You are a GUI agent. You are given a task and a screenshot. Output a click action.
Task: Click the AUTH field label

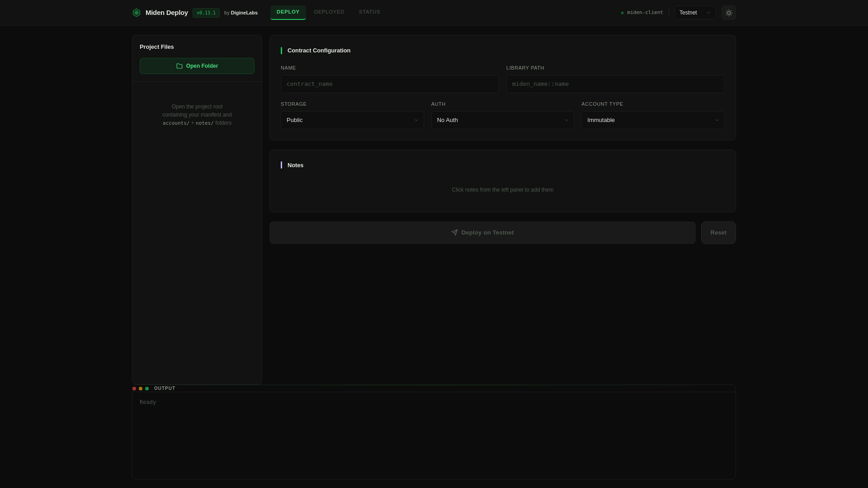438,104
